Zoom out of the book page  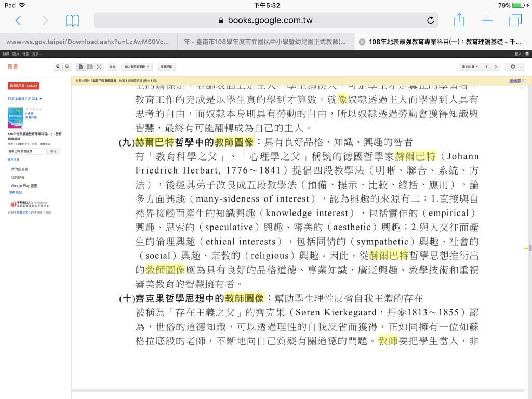[x=67, y=66]
